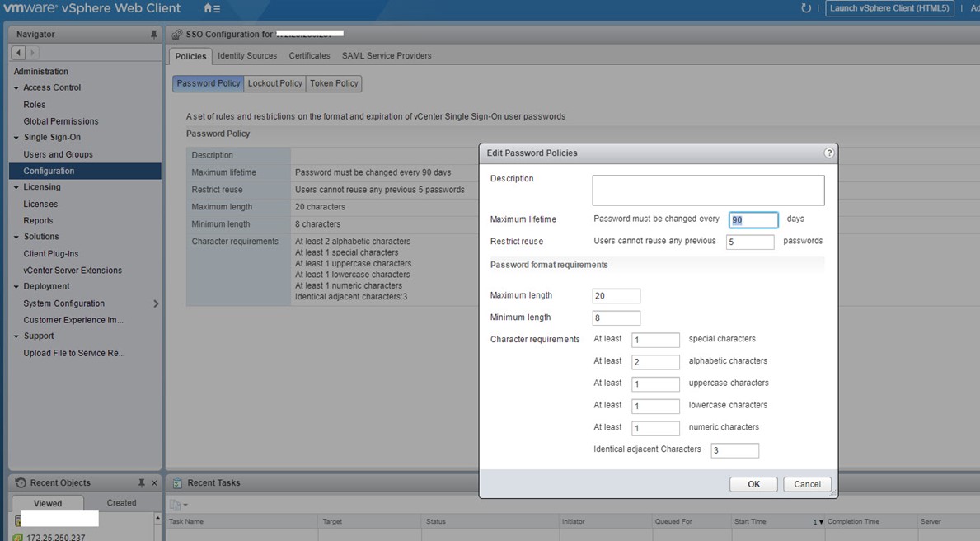
Task: Show the Viewed tab in Recent Objects
Action: point(48,503)
